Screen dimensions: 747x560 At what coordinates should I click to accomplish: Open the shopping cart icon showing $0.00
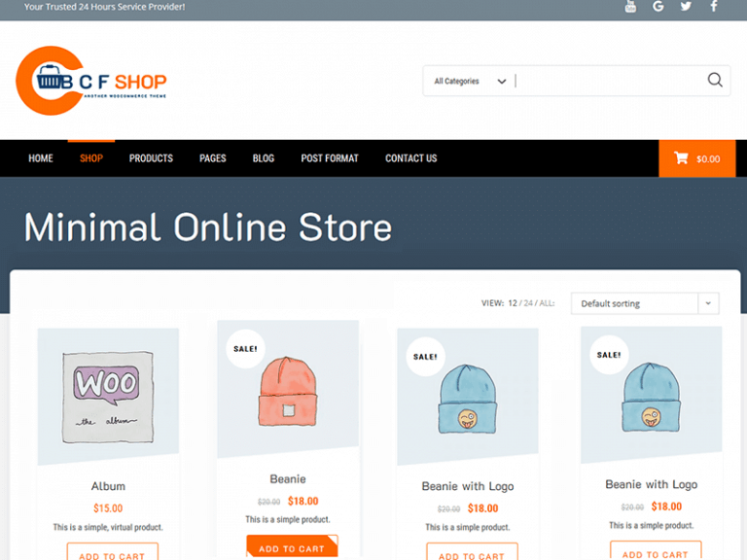coord(697,158)
